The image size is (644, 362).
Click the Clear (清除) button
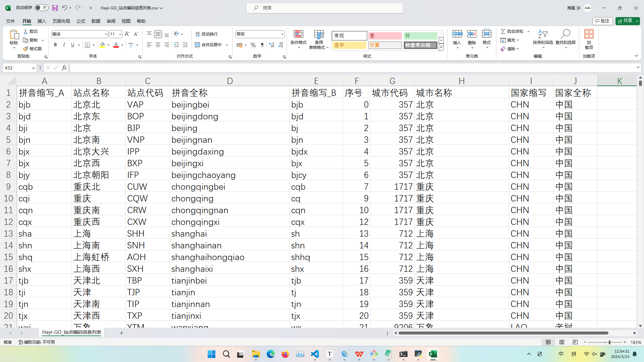point(510,49)
